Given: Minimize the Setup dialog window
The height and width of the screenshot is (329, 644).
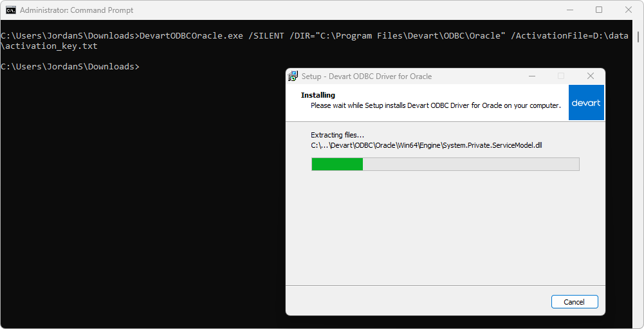Looking at the screenshot, I should pos(532,76).
